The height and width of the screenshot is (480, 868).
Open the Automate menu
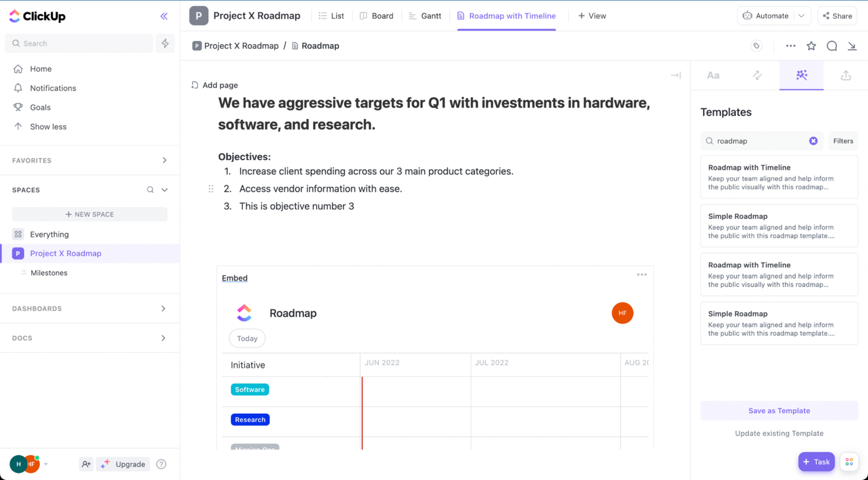coord(769,16)
